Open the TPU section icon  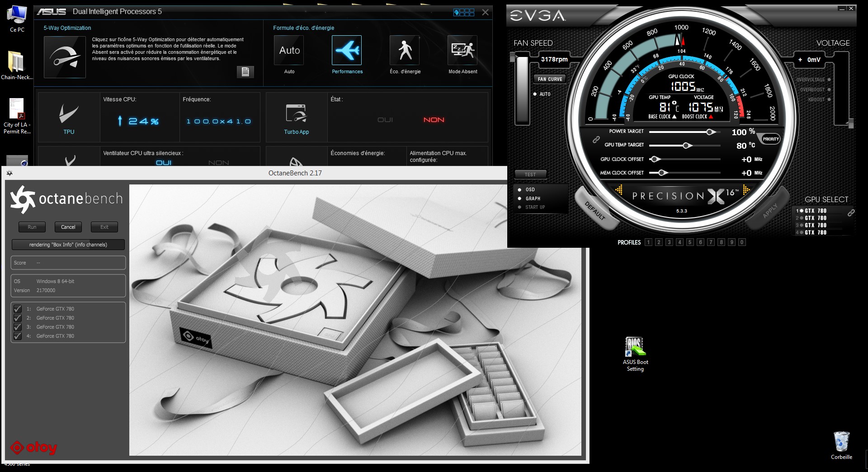[x=69, y=114]
